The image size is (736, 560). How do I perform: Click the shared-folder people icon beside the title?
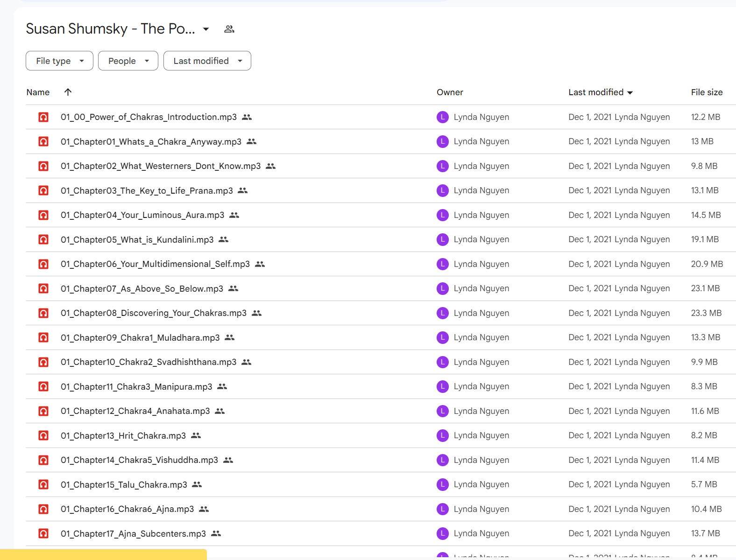[x=229, y=29]
